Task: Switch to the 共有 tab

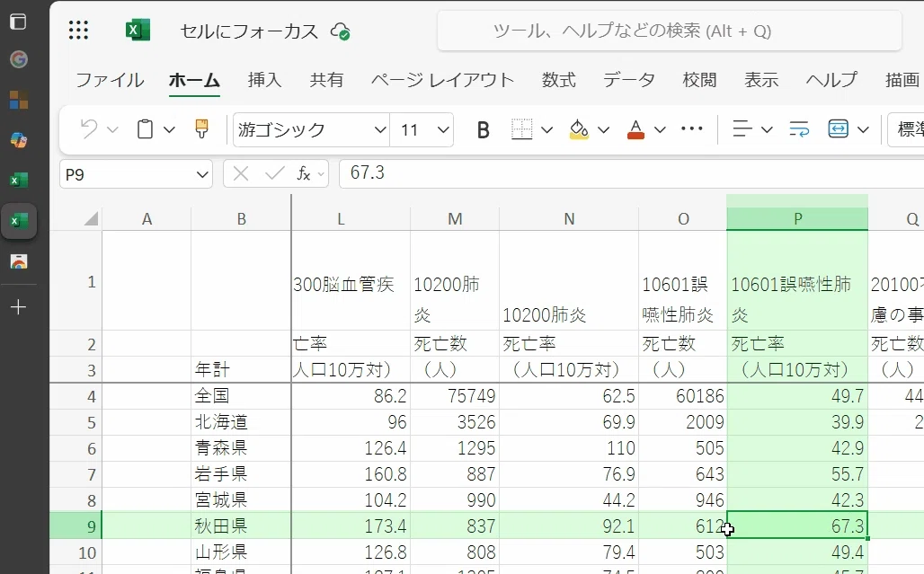Action: tap(326, 79)
